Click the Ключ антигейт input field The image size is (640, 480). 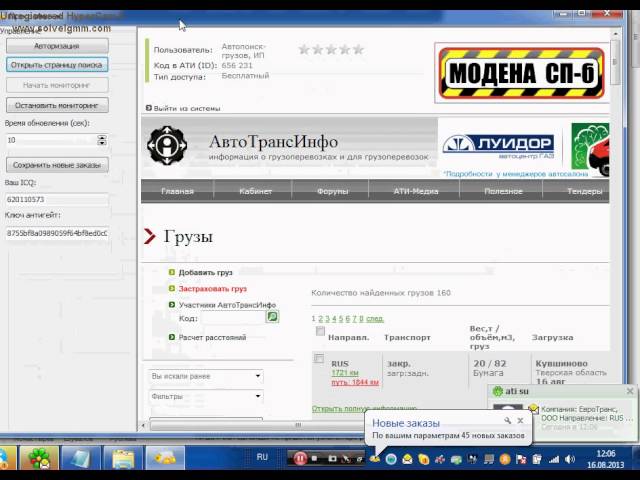[x=57, y=233]
